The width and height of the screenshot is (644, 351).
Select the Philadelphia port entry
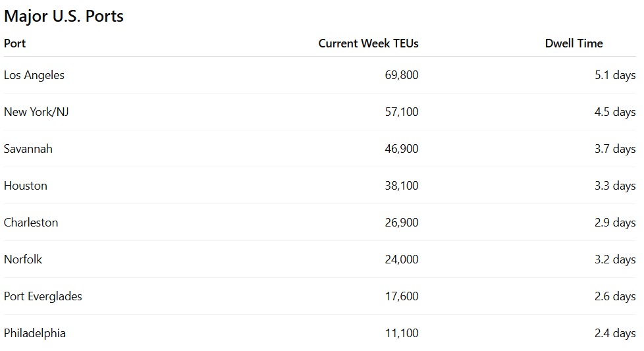coord(34,333)
